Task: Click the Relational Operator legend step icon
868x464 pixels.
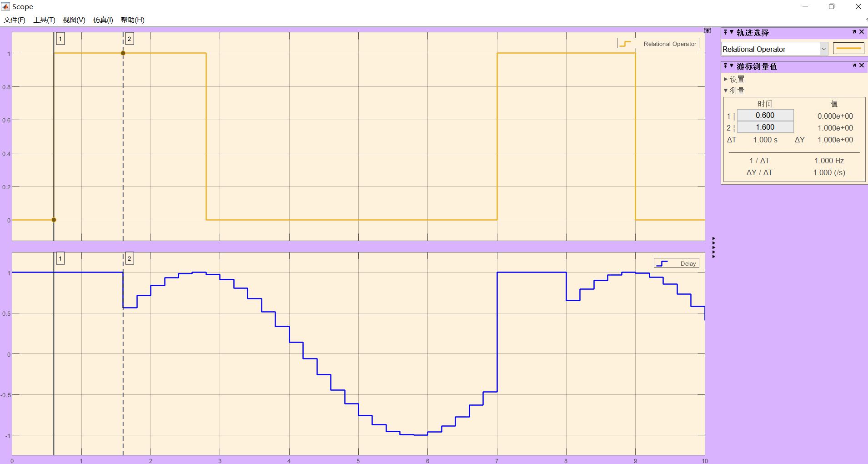Action: tap(626, 43)
